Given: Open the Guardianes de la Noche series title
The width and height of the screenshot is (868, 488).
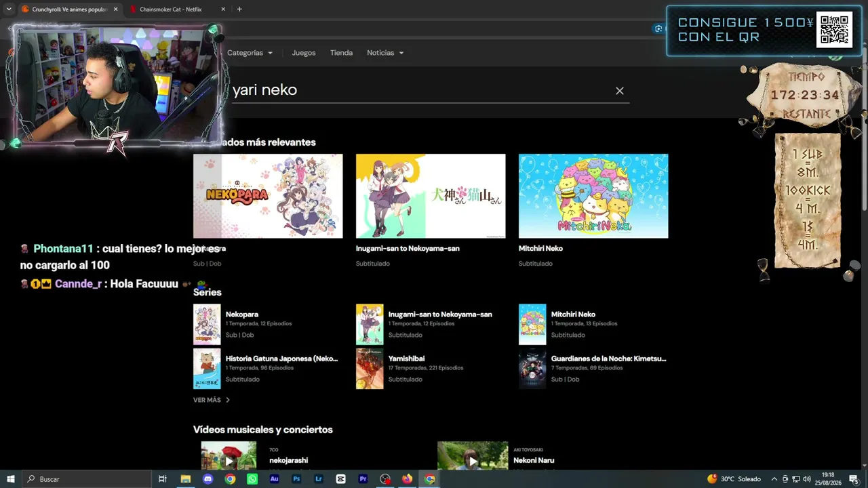Looking at the screenshot, I should click(x=609, y=359).
